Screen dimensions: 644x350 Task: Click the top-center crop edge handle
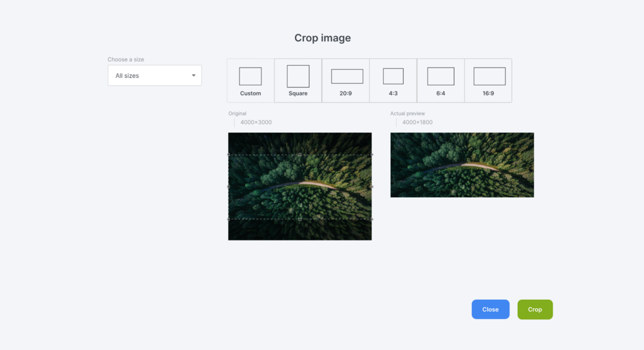(x=300, y=155)
